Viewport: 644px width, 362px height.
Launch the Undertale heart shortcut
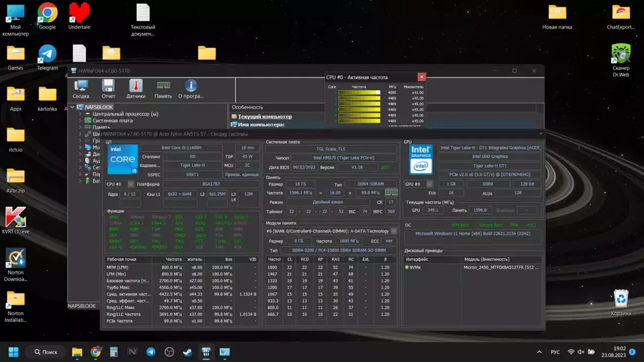pyautogui.click(x=79, y=17)
